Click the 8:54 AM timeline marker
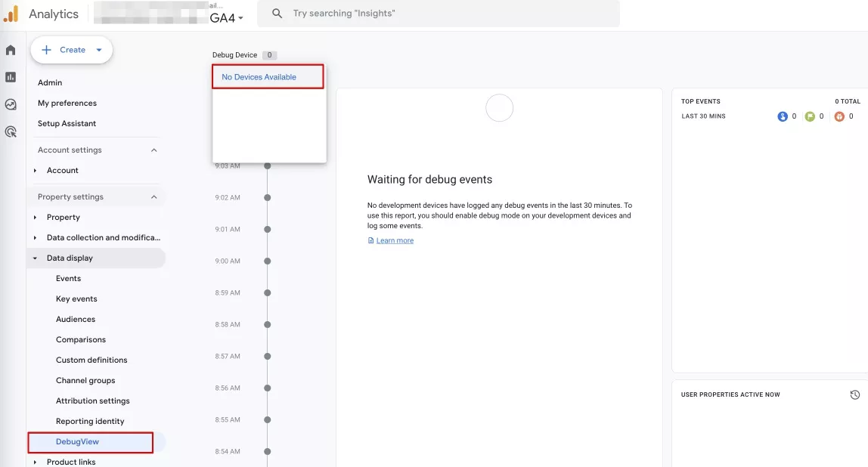 (x=268, y=451)
